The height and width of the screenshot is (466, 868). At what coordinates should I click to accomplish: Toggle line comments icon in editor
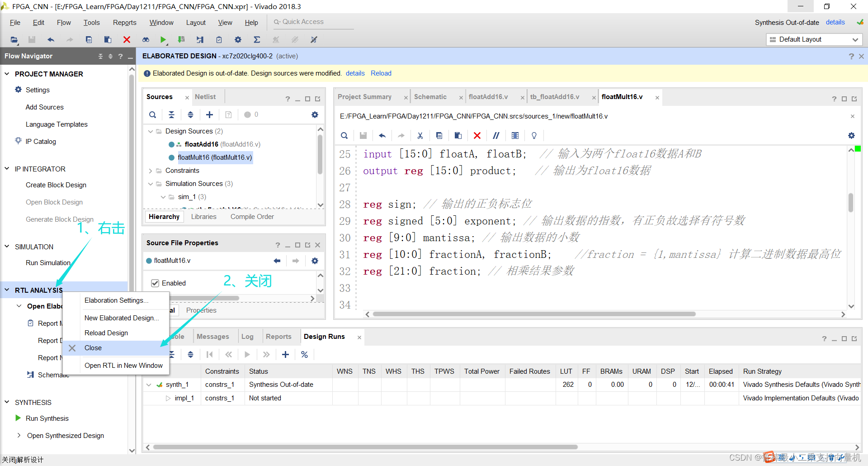pos(496,136)
